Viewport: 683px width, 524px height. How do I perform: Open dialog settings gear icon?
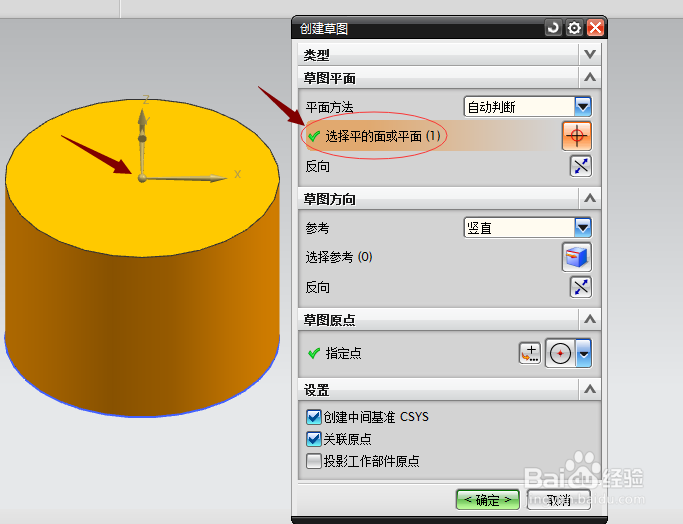[574, 28]
